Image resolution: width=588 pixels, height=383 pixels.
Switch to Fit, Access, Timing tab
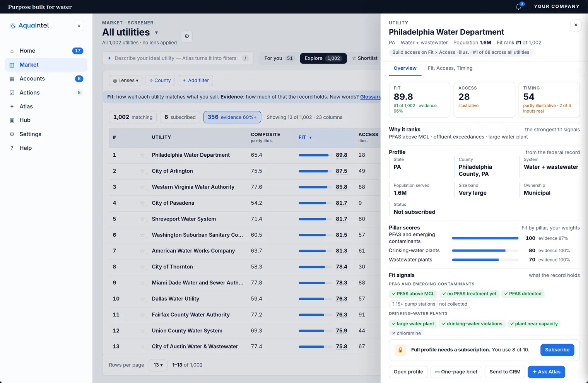tap(450, 68)
